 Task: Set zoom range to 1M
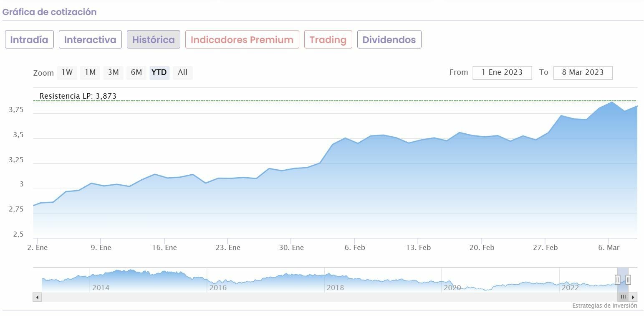pos(90,72)
